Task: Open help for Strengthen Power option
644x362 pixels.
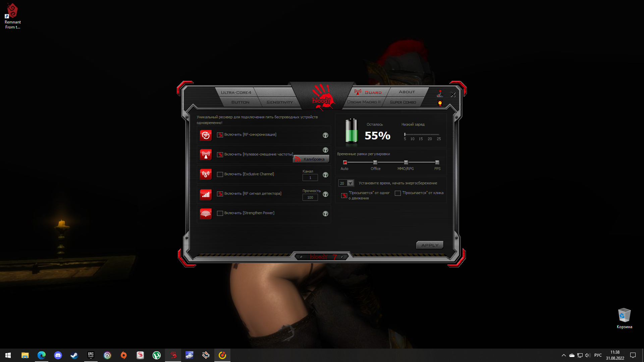Action: point(325,214)
